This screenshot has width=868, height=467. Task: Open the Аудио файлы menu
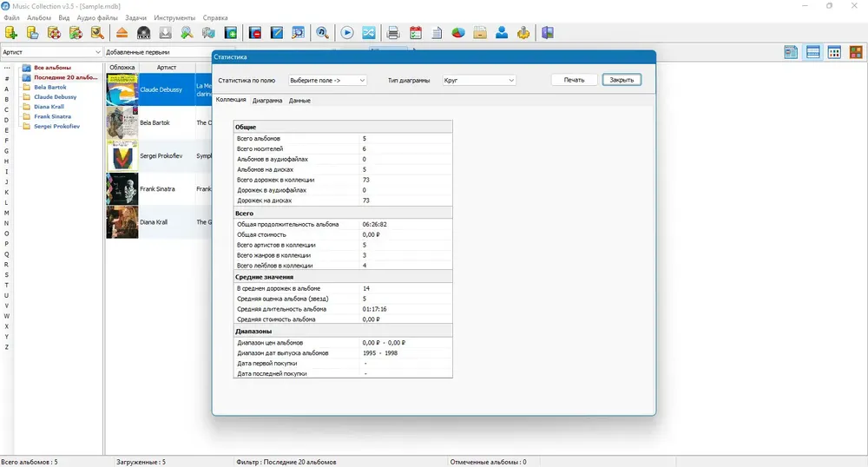[97, 17]
